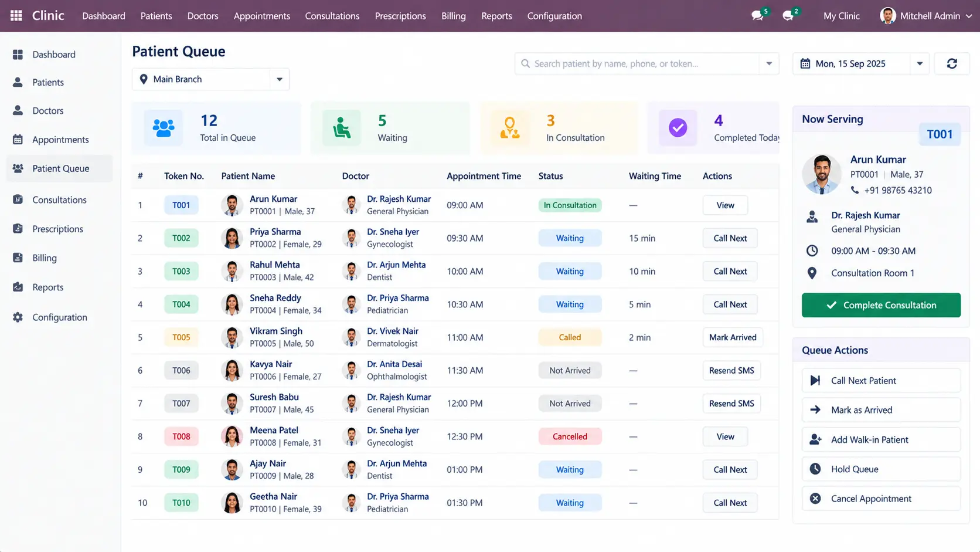The image size is (980, 552).
Task: Click View for Meena Patel
Action: coord(725,436)
